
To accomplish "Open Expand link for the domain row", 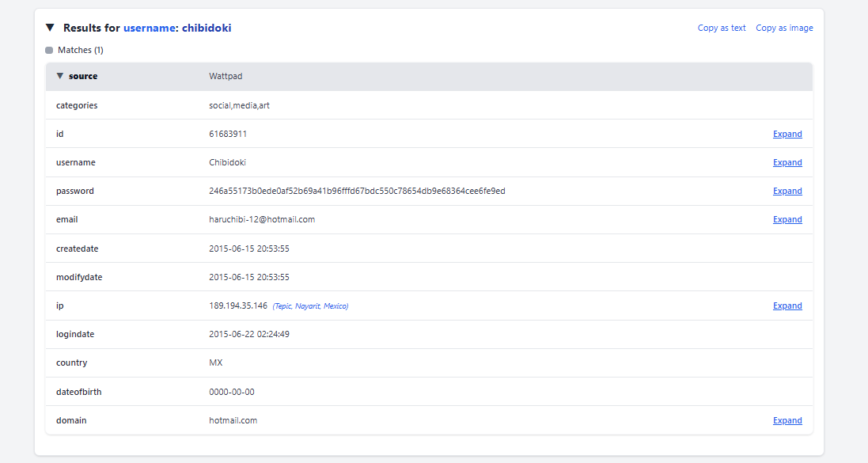I will pyautogui.click(x=787, y=420).
